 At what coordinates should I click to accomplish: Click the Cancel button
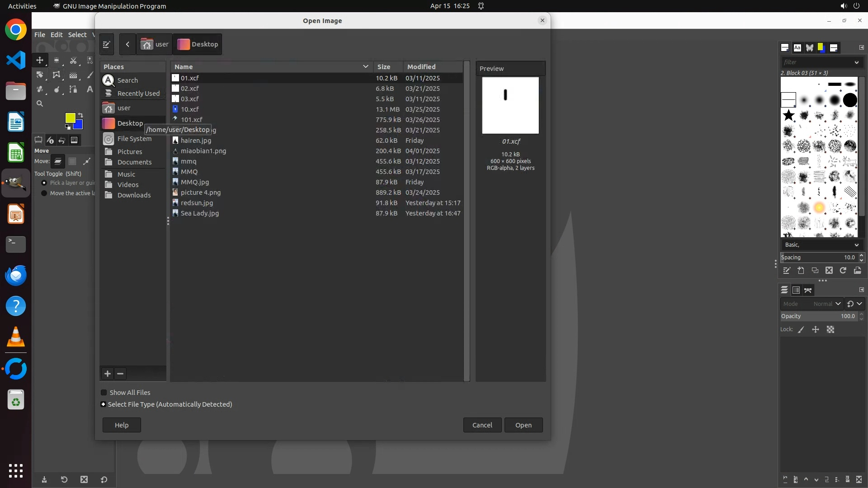[x=482, y=425]
